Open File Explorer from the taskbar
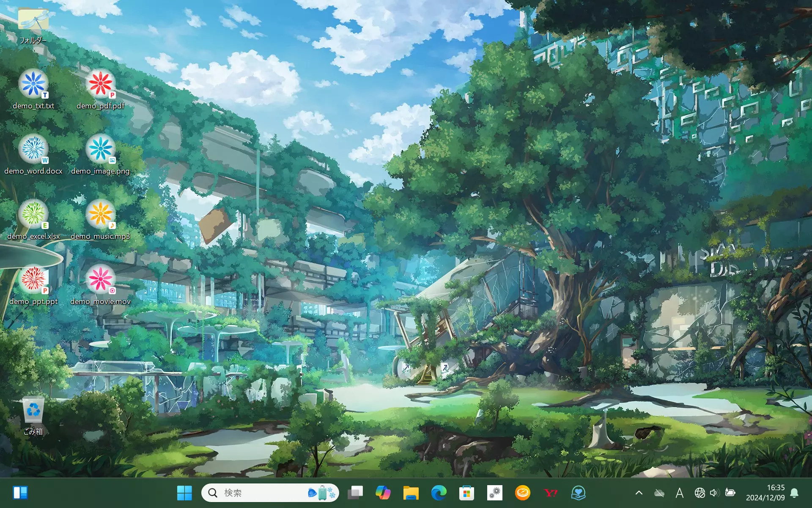 (411, 493)
